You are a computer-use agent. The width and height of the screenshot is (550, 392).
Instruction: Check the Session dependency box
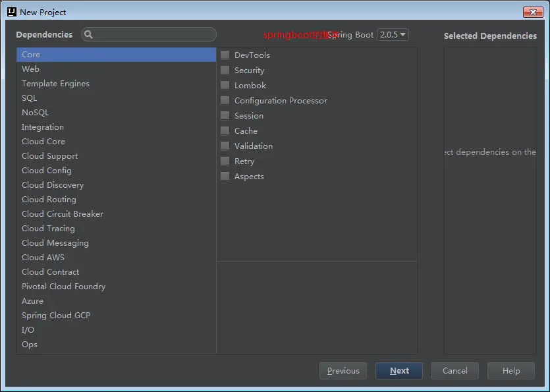tap(225, 115)
